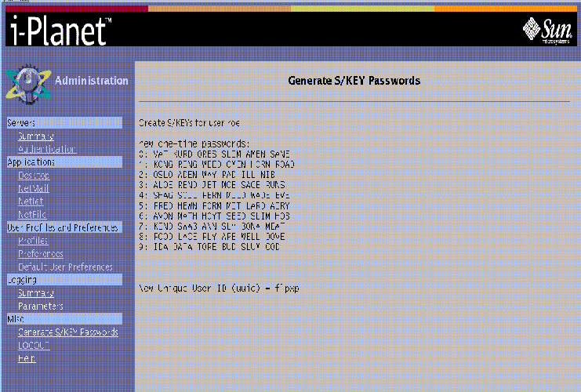Screen dimensions: 581x392
Task: Click the User Profiles and Preferences header
Action: point(64,227)
